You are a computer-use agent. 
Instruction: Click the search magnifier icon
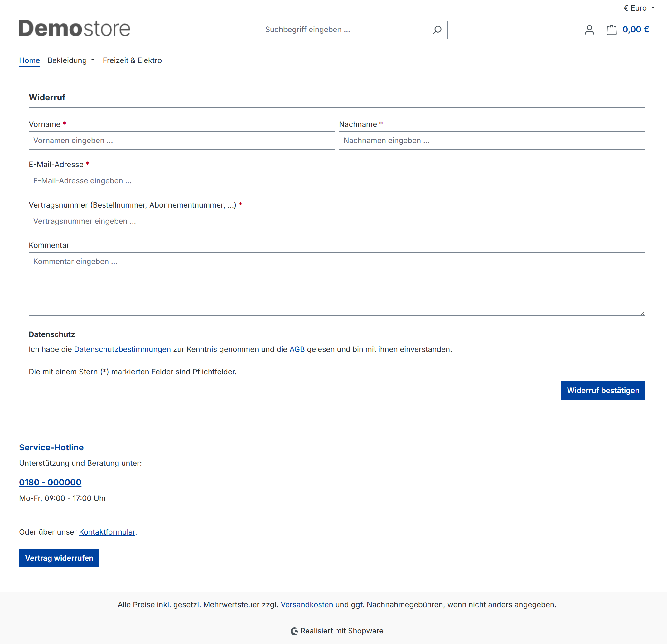pos(437,30)
